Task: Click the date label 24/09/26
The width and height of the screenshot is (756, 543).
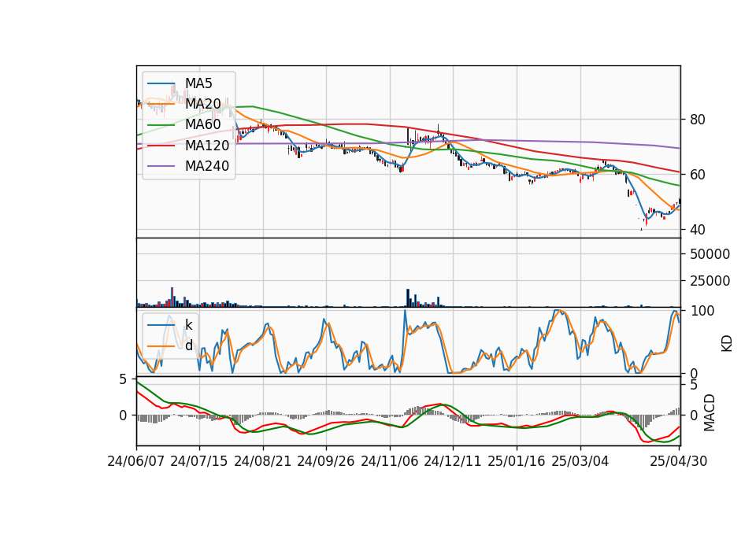Action: pos(326,461)
